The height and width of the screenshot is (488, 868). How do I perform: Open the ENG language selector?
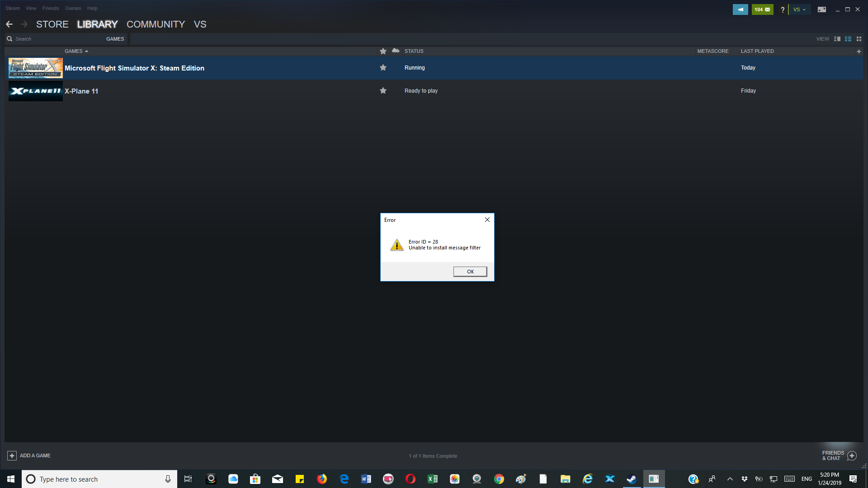(807, 479)
